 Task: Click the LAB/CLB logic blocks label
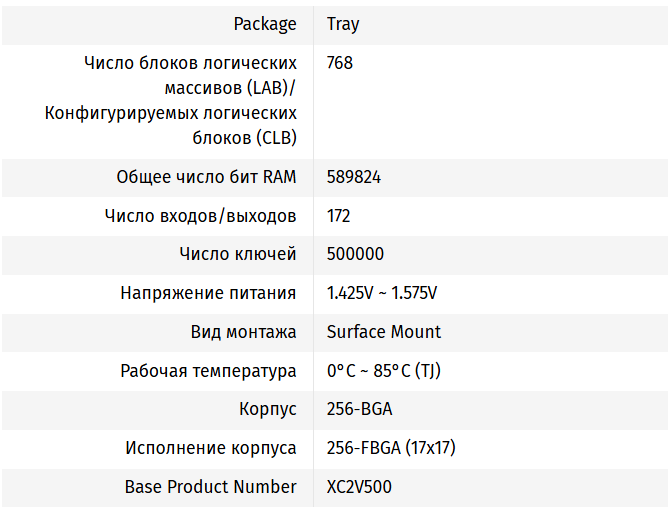click(x=171, y=100)
